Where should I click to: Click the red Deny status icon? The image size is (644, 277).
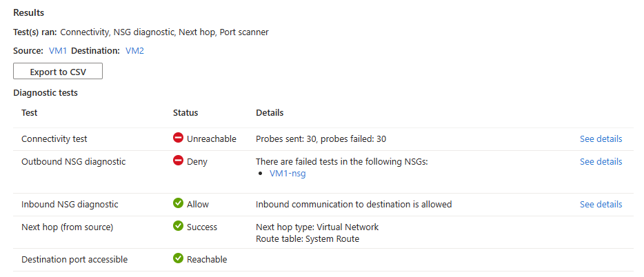(x=179, y=161)
